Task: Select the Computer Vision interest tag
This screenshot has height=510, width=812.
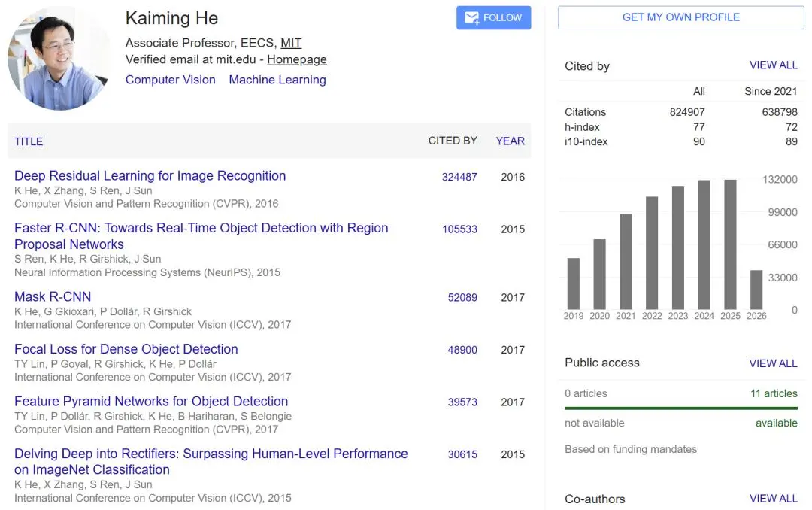Action: 171,80
